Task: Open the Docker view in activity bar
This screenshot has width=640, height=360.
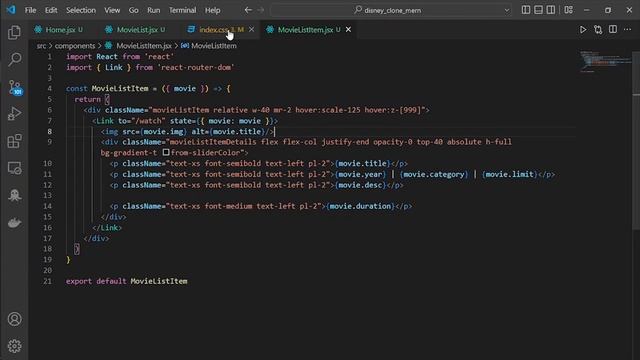Action: (14, 223)
